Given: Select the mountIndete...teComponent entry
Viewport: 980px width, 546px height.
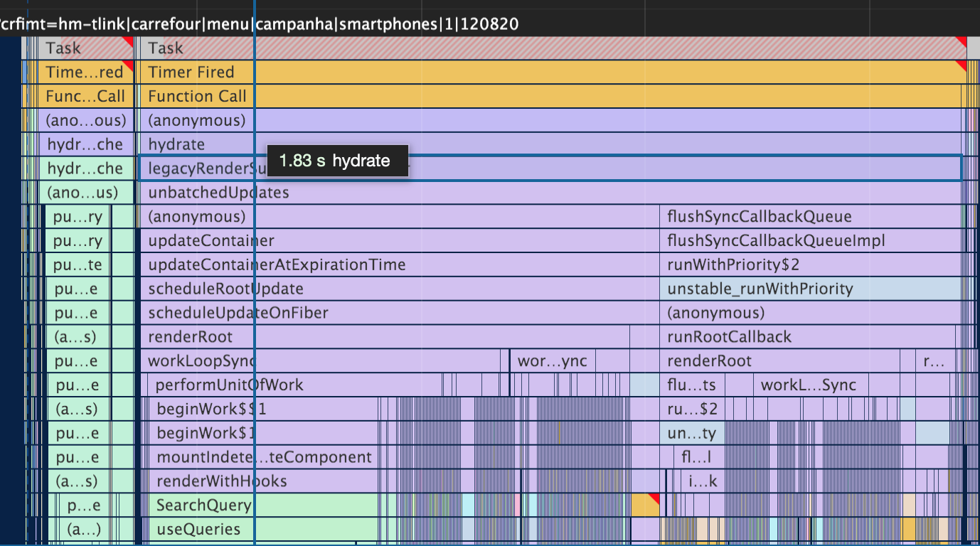Looking at the screenshot, I should pyautogui.click(x=263, y=459).
